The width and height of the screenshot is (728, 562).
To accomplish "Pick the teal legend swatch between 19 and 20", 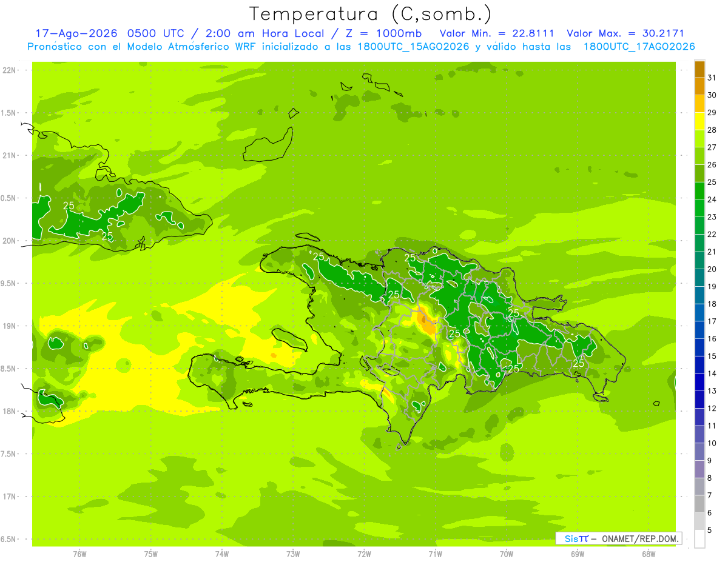I will (699, 278).
